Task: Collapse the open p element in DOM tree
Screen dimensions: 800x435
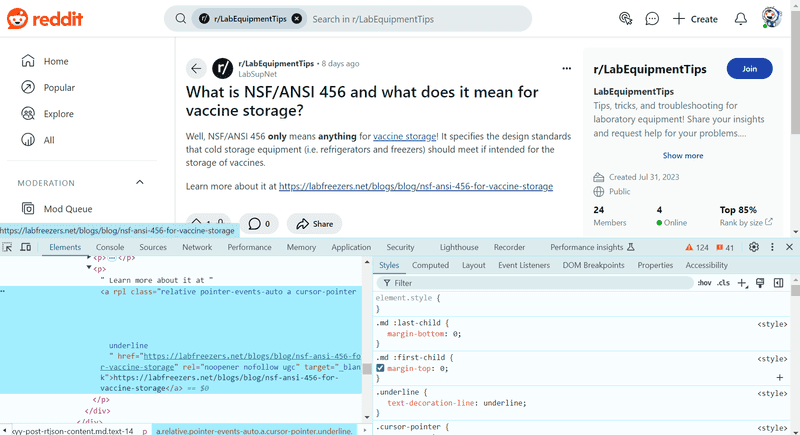Action: point(89,267)
